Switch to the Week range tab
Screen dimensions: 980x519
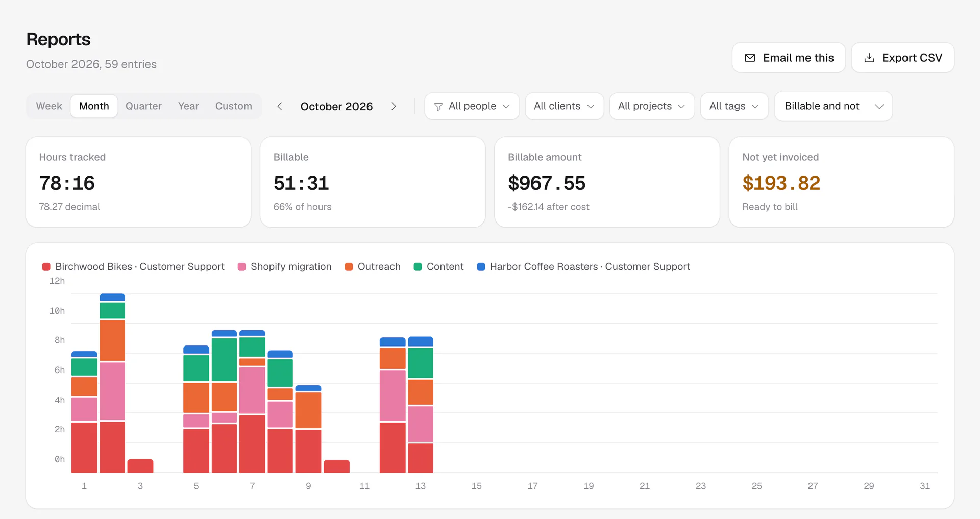tap(49, 106)
